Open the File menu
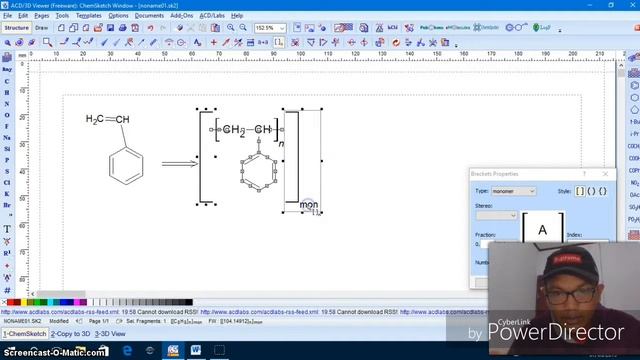Viewport: 640px width, 360px height. point(7,16)
